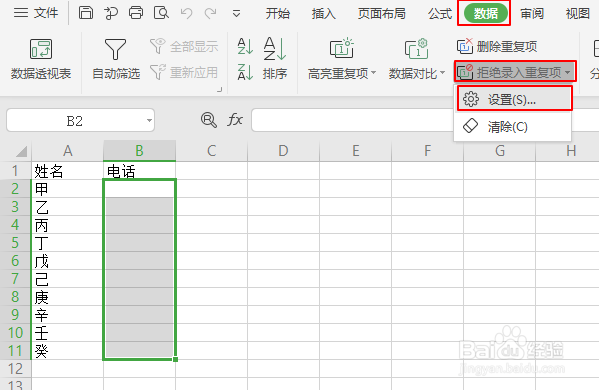Click cell containing 己
The image size is (599, 390).
point(67,279)
